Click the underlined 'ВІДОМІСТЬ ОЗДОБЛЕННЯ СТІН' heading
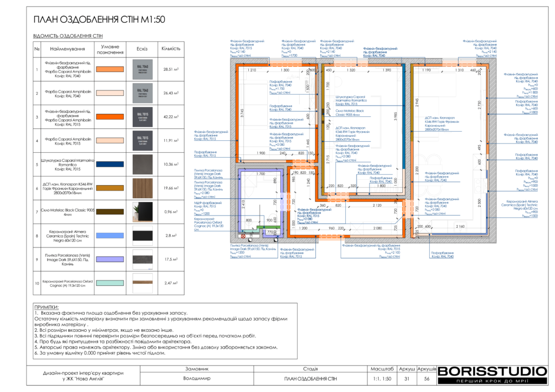The height and width of the screenshot is (392, 555). [68, 36]
